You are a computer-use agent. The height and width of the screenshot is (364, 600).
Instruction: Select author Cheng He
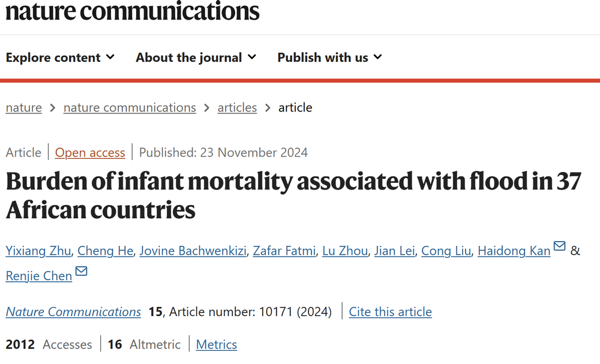105,251
